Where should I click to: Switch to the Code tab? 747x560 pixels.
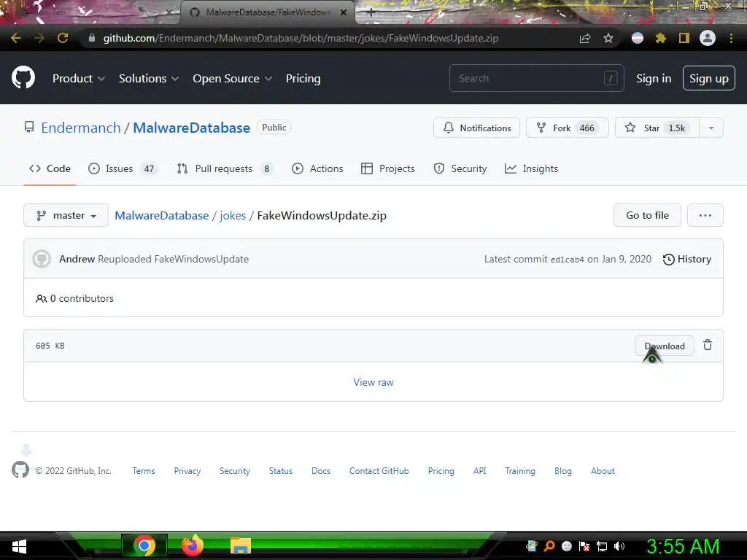(x=50, y=168)
